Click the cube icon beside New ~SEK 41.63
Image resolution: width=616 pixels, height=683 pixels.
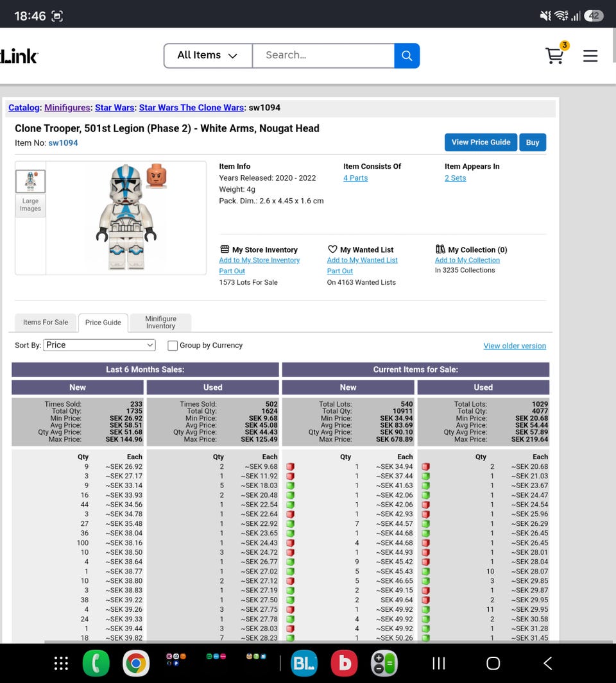(290, 485)
